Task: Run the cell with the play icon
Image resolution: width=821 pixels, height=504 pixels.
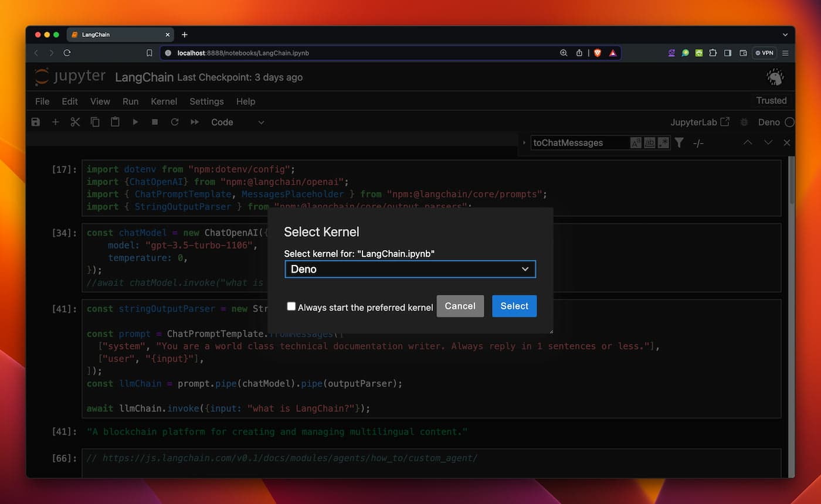Action: pyautogui.click(x=135, y=122)
